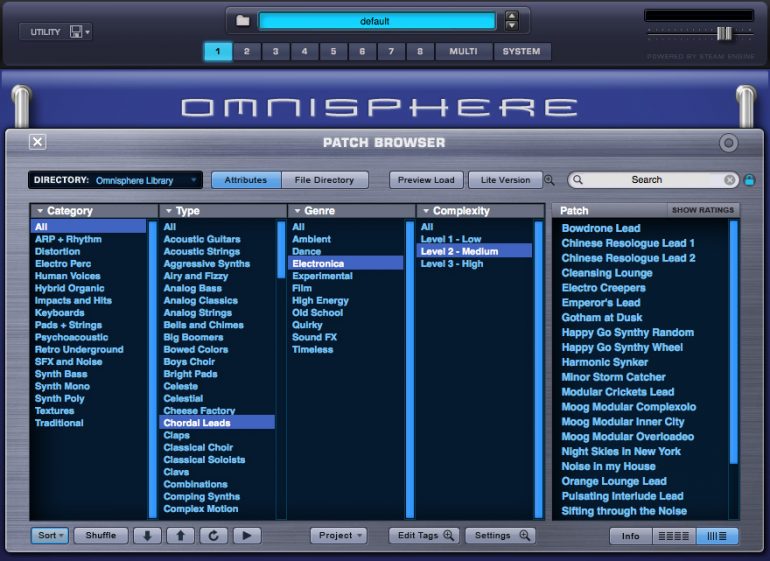This screenshot has width=770, height=561.
Task: Open the Settings button
Action: click(500, 535)
